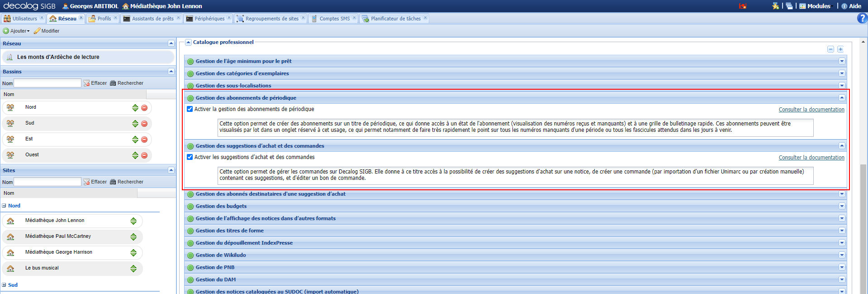This screenshot has height=294, width=868.
Task: Collapse the Réseau panel
Action: tap(171, 43)
